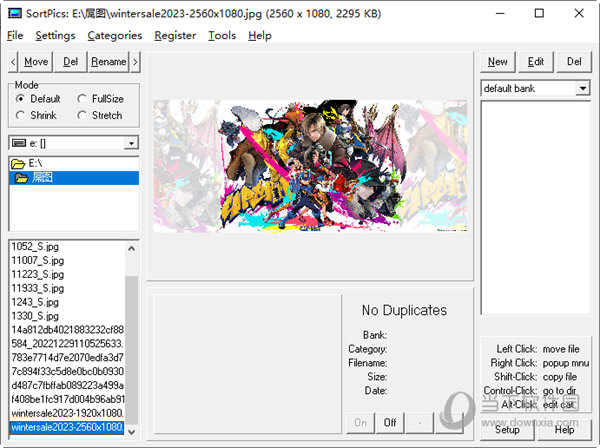Image resolution: width=600 pixels, height=448 pixels.
Task: Click the SortPics app icon in title bar
Action: [x=15, y=14]
